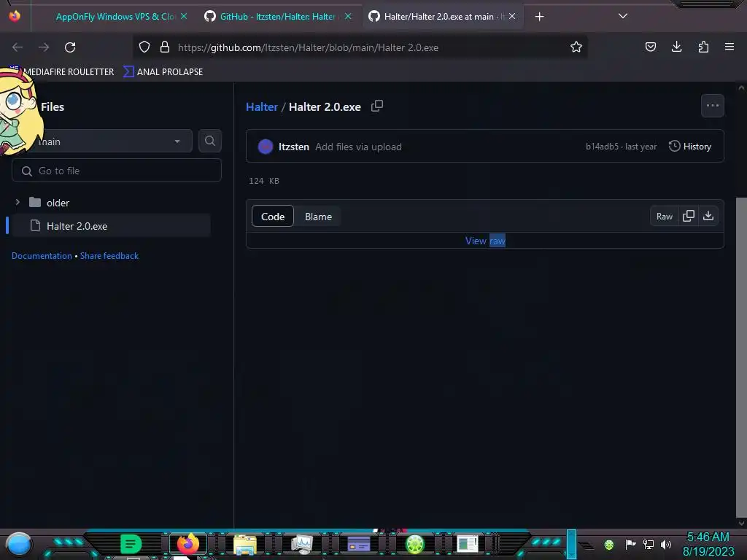
Task: Open the Windows Start orb
Action: point(19,544)
